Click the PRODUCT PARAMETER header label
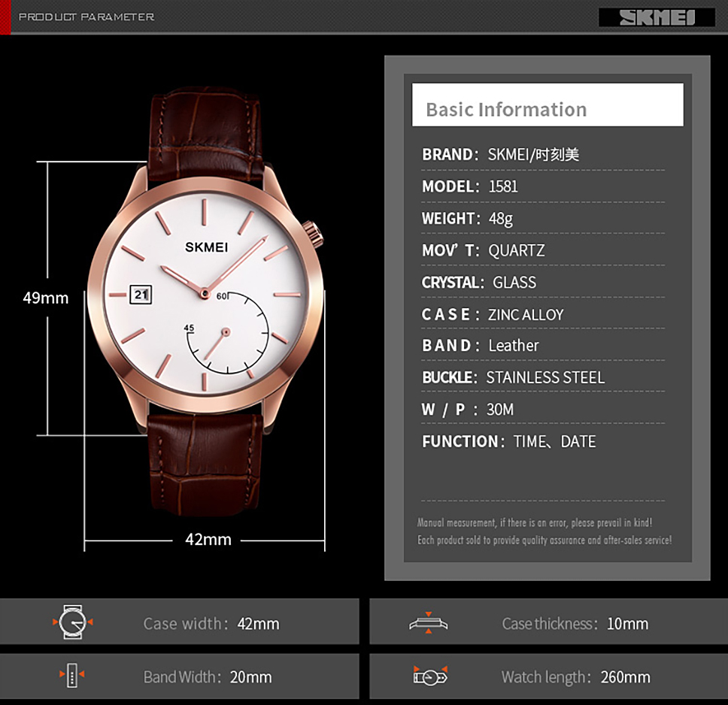728x705 pixels. pyautogui.click(x=86, y=17)
